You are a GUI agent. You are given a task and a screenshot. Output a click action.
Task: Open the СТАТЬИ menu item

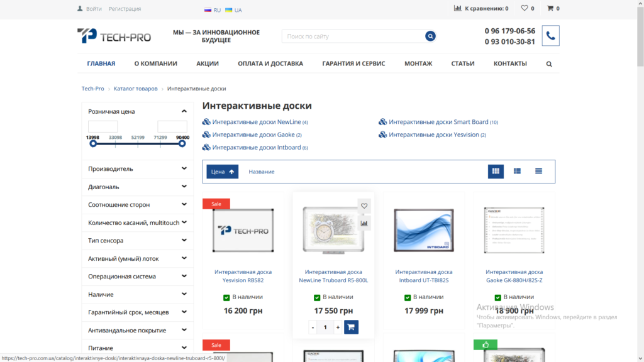(463, 63)
